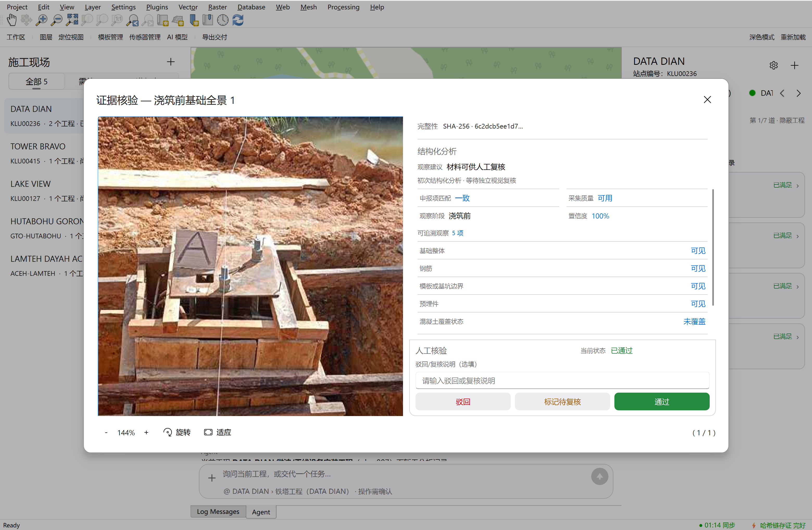812x530 pixels.
Task: Click the send arrow button in chat
Action: coord(600,476)
